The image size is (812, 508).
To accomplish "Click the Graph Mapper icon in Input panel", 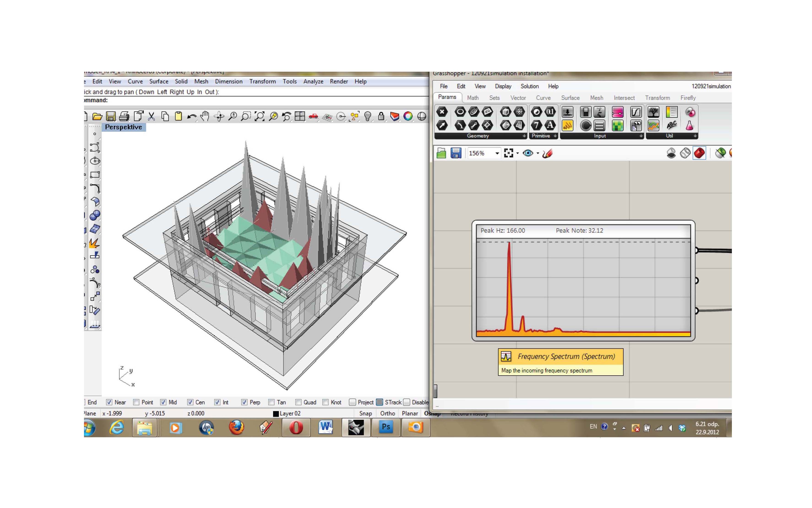I will 636,112.
